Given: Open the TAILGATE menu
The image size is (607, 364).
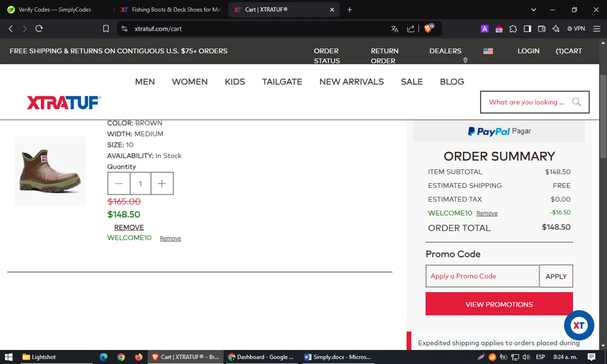Looking at the screenshot, I should (x=282, y=82).
